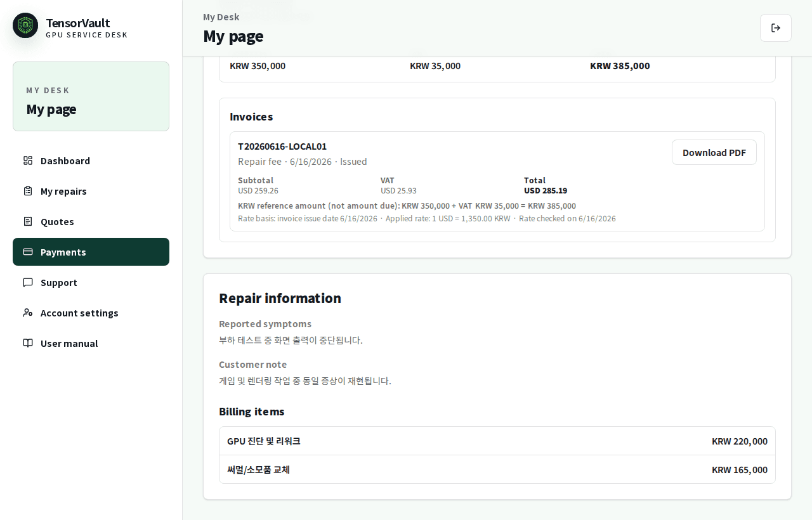This screenshot has height=520, width=812.
Task: Click the User manual book icon
Action: [28, 343]
